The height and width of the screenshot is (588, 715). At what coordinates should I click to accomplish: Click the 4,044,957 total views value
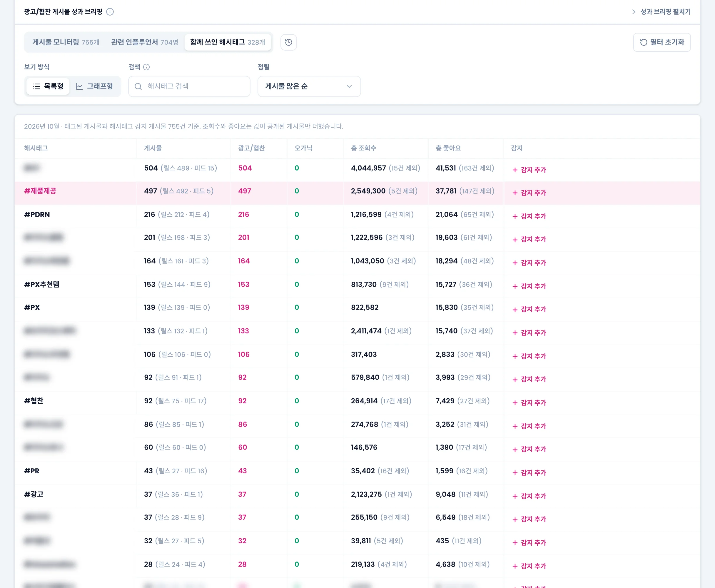pyautogui.click(x=368, y=168)
